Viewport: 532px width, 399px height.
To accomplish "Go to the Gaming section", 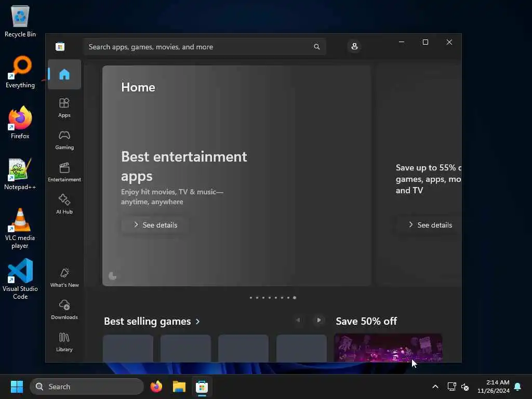I will coord(64,140).
